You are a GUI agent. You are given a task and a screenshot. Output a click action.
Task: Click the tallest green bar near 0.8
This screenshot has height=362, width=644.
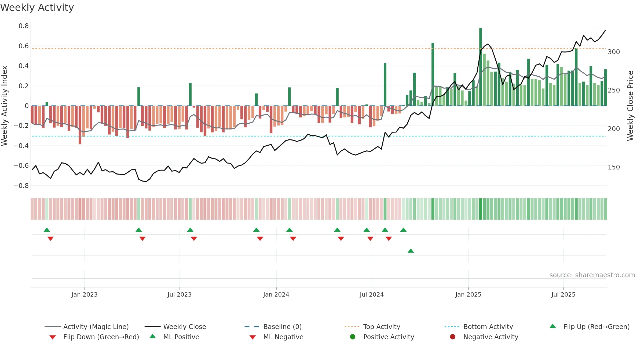[x=481, y=67]
